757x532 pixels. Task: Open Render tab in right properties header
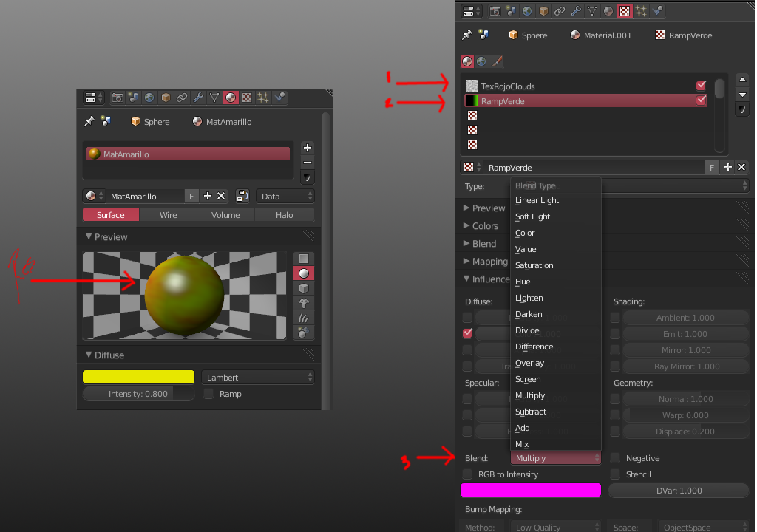pyautogui.click(x=495, y=11)
